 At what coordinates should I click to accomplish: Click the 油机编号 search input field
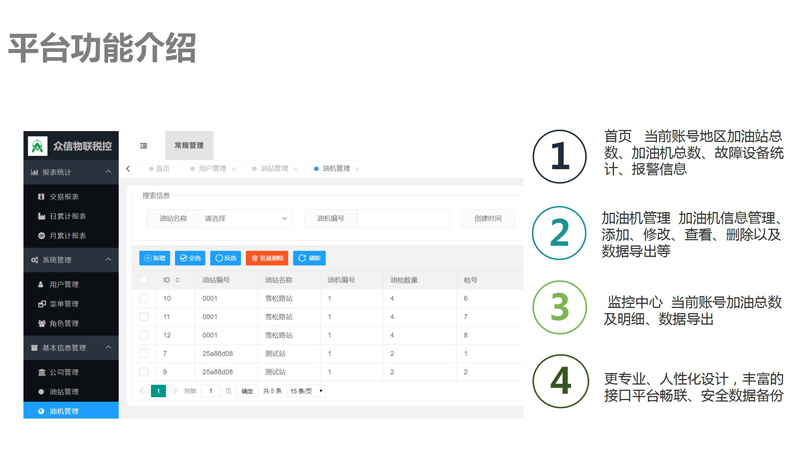(x=402, y=218)
